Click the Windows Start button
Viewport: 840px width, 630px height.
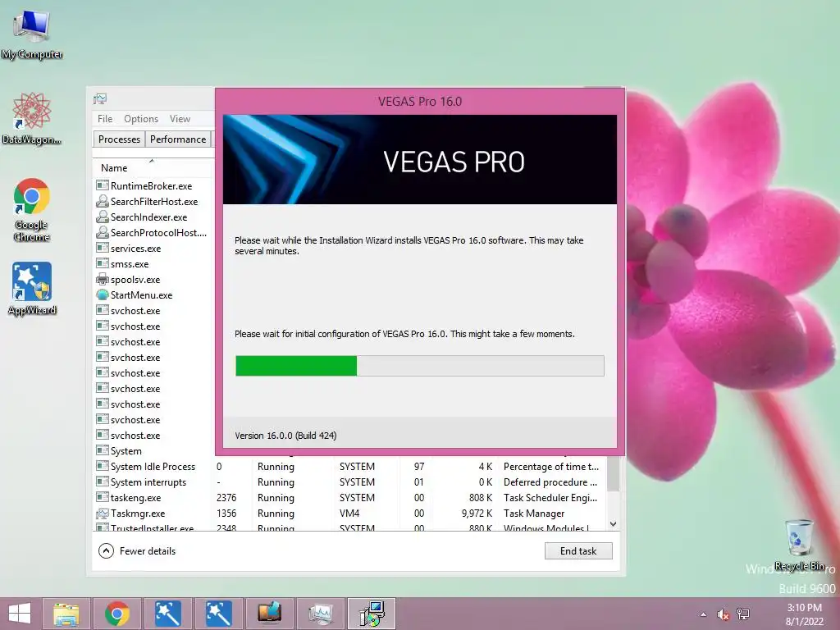[x=20, y=614]
